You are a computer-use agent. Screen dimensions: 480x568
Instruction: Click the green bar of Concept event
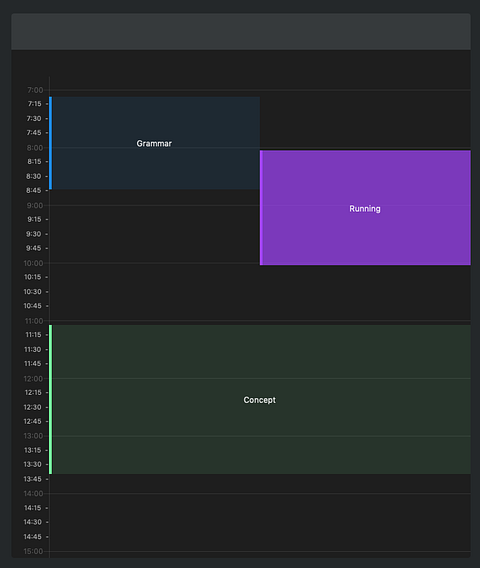pos(51,399)
